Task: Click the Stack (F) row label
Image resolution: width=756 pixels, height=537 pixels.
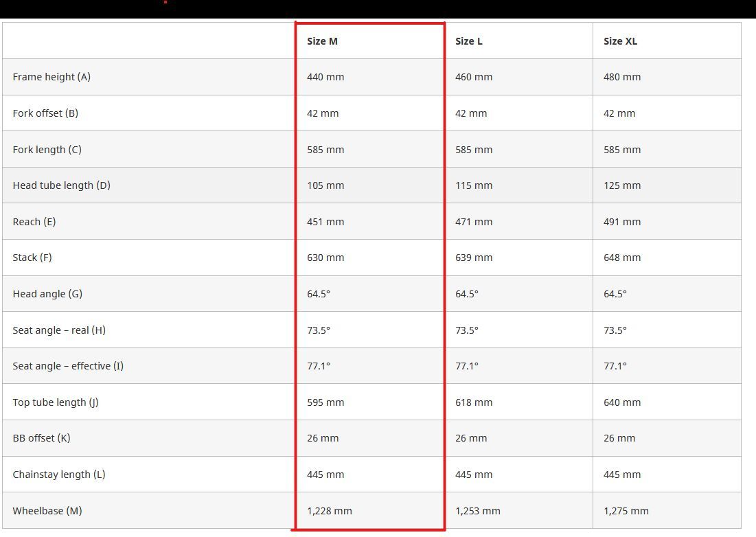Action: (32, 258)
